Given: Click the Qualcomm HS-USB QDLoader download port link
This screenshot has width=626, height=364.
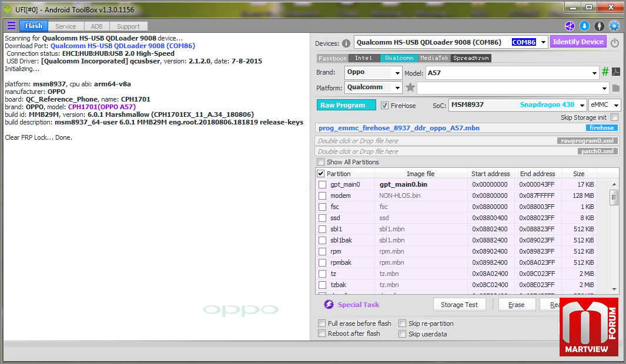Looking at the screenshot, I should (123, 46).
